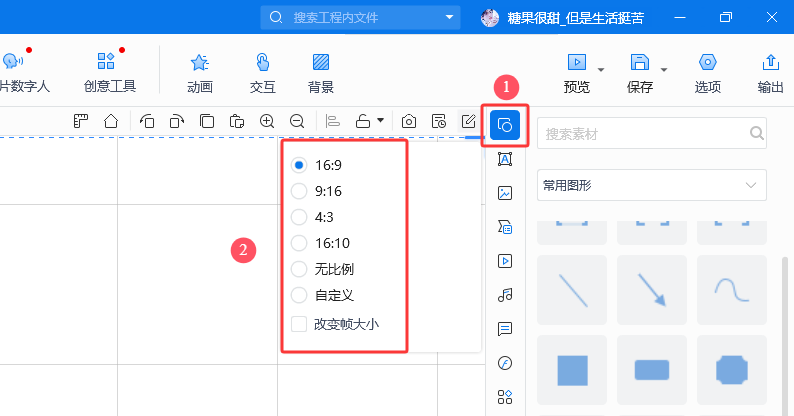Select the 9:16 aspect ratio
The width and height of the screenshot is (794, 416).
point(298,191)
